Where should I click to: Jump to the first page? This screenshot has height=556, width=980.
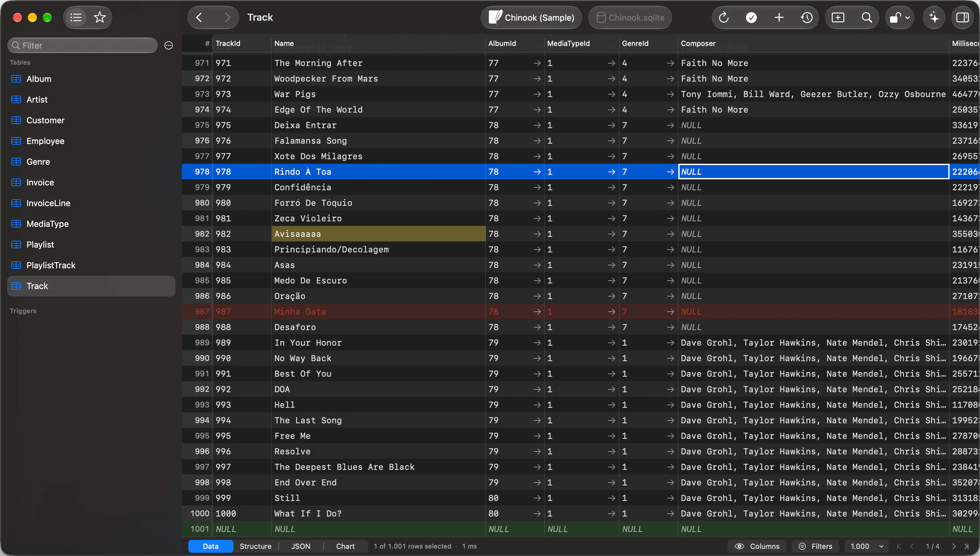coord(899,546)
